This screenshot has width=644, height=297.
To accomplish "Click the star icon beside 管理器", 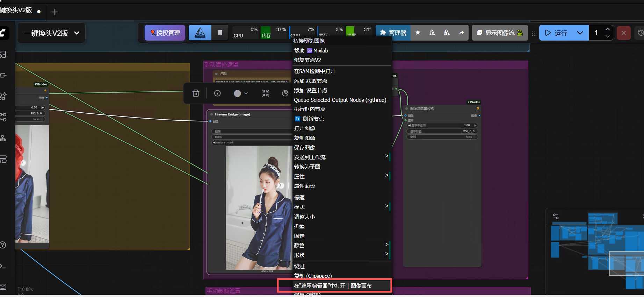I will point(418,33).
